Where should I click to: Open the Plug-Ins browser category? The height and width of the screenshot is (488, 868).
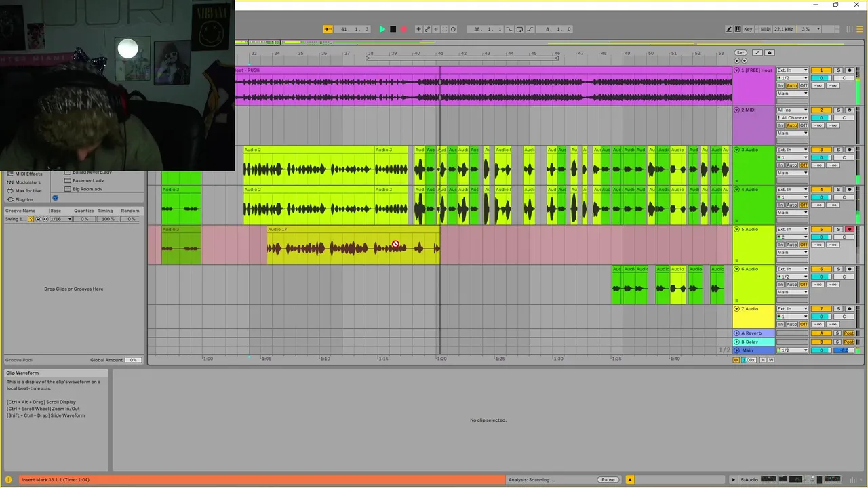(x=24, y=199)
